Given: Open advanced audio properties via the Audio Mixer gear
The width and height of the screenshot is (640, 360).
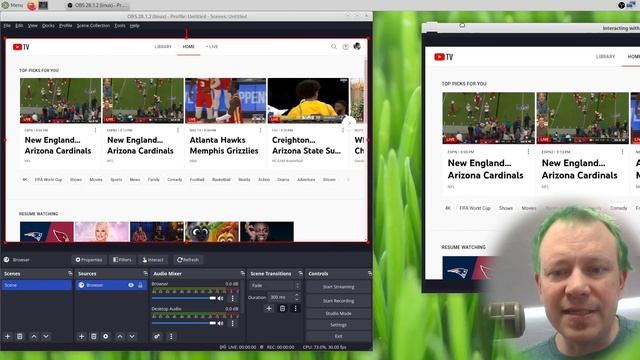Looking at the screenshot, I should (x=157, y=336).
